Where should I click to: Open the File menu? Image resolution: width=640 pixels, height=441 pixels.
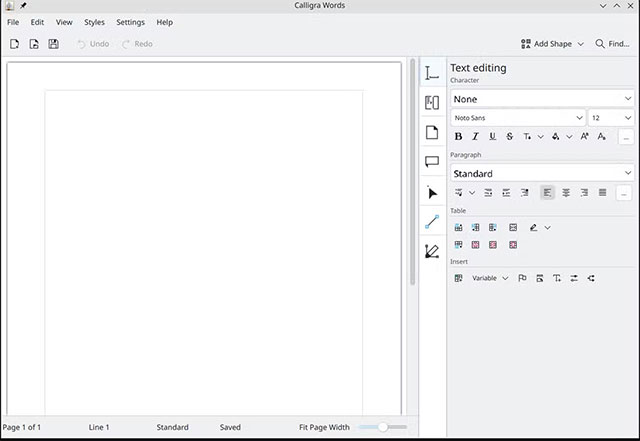point(13,22)
